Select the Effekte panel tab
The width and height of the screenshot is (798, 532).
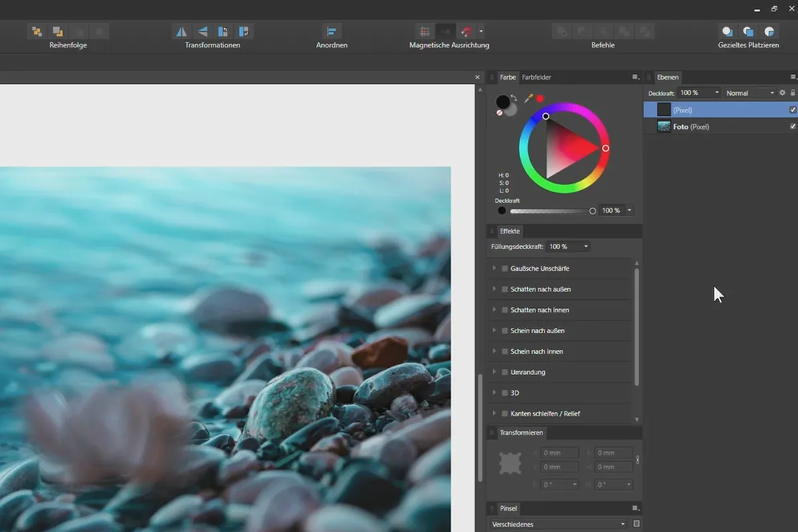pyautogui.click(x=510, y=231)
